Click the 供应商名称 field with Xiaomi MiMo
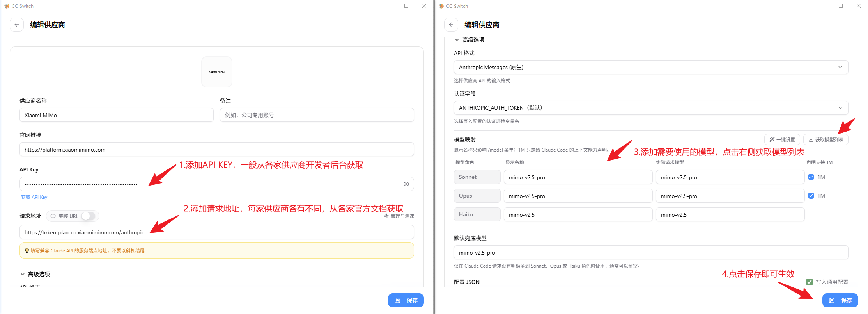 (117, 115)
